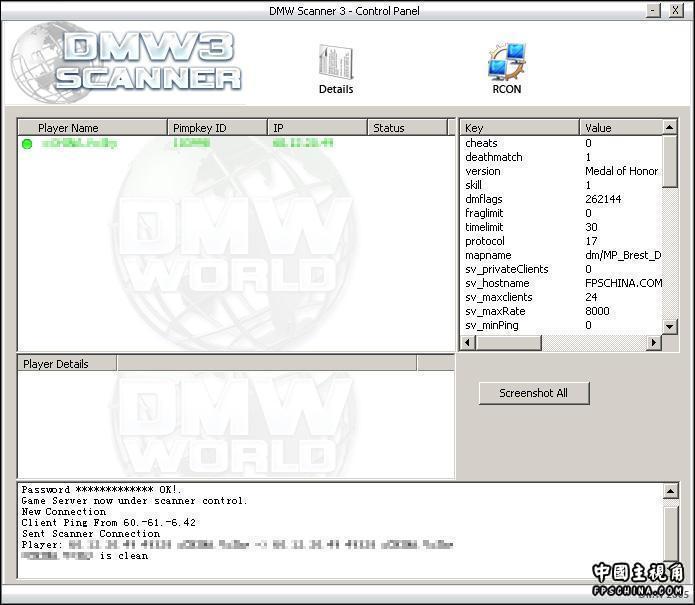Select the mapname key row
The height and width of the screenshot is (605, 695).
point(562,255)
